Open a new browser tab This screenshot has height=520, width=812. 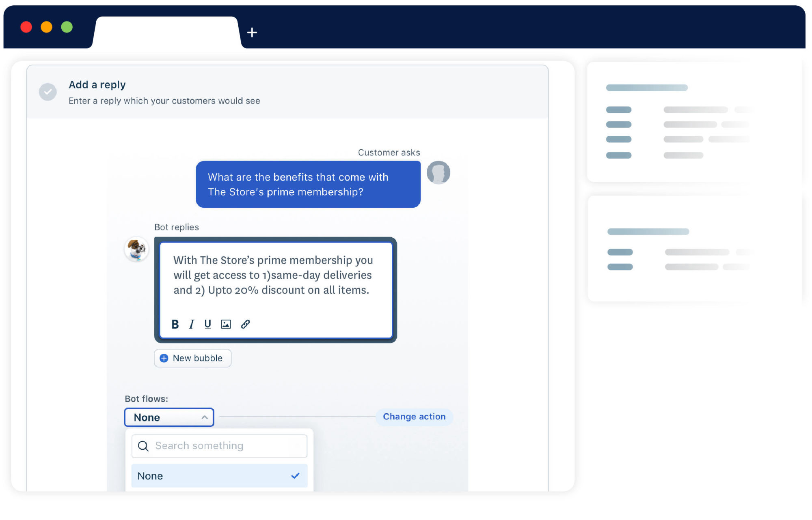(252, 32)
